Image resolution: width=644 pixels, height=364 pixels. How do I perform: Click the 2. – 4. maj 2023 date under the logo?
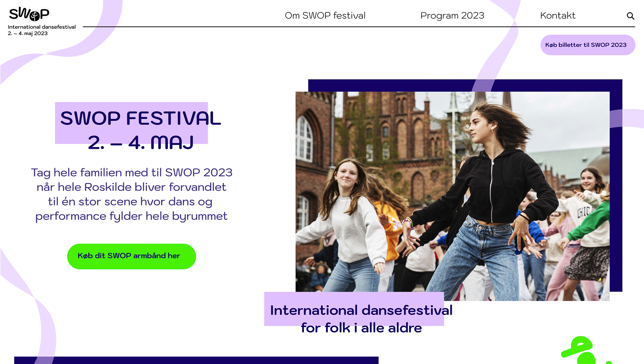[28, 34]
